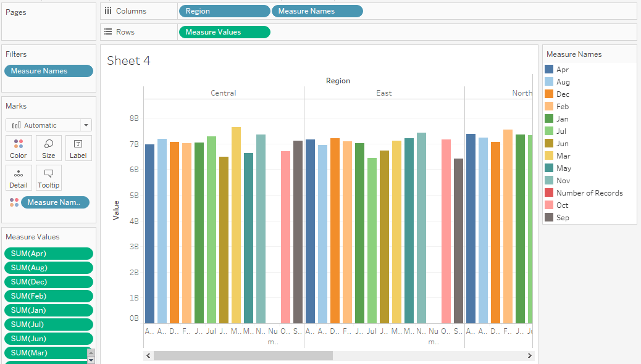Open the Tooltip marks card
The image size is (641, 364).
click(x=48, y=177)
